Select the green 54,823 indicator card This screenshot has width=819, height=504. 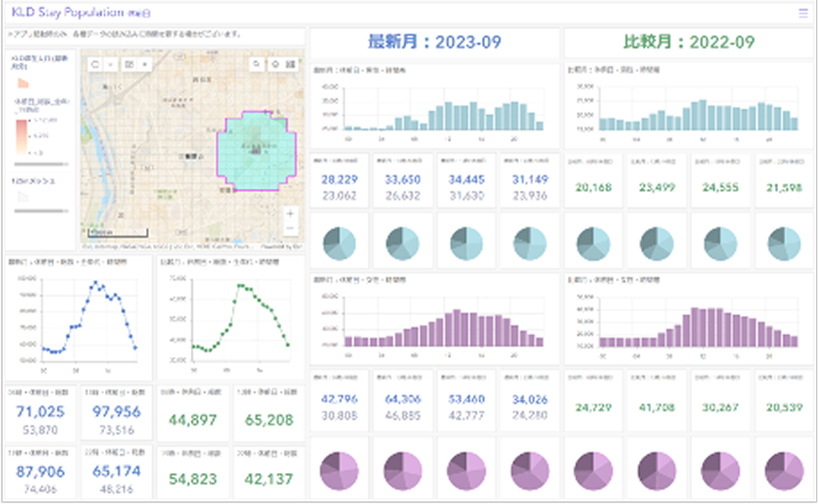point(193,472)
